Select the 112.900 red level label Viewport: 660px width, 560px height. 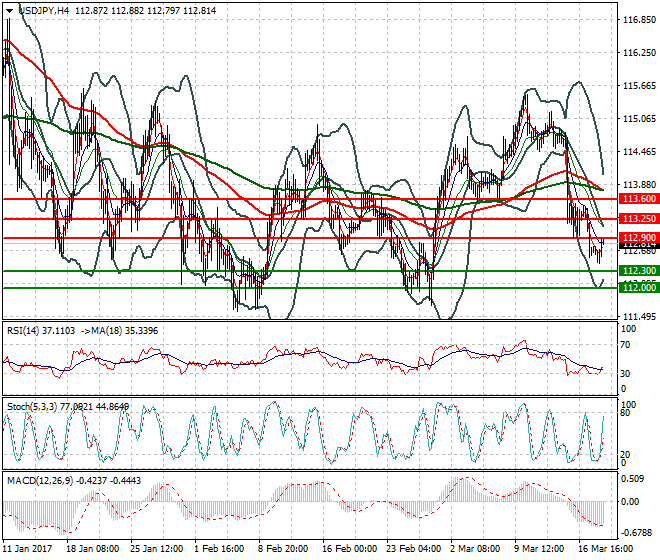point(637,237)
